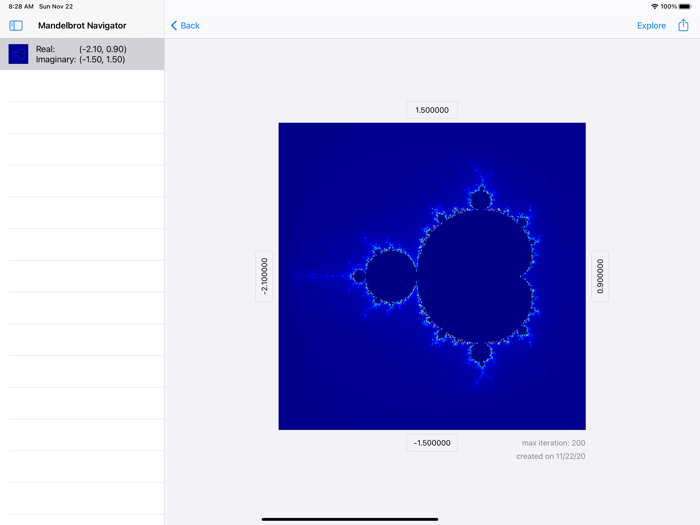The height and width of the screenshot is (525, 700).
Task: Tap the Mandelbrot fractal image
Action: tap(432, 276)
